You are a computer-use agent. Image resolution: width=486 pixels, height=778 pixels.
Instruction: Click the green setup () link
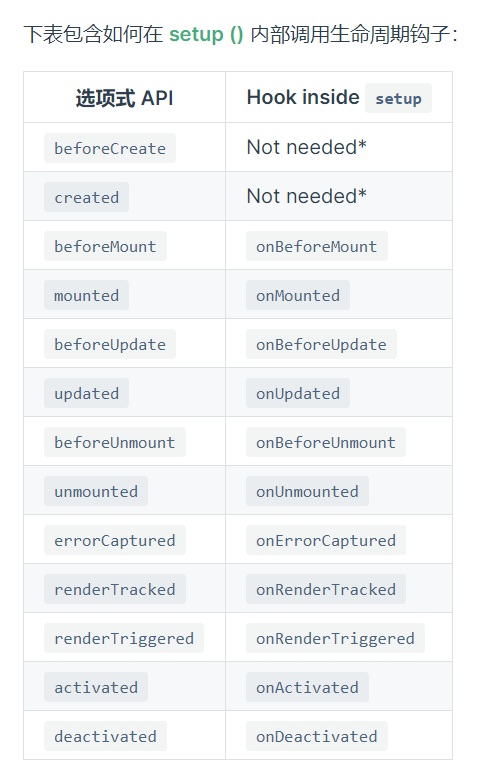coord(206,34)
